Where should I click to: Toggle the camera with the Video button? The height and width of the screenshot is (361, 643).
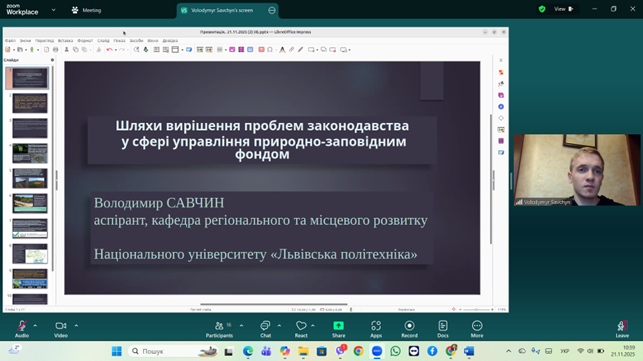pos(61,329)
